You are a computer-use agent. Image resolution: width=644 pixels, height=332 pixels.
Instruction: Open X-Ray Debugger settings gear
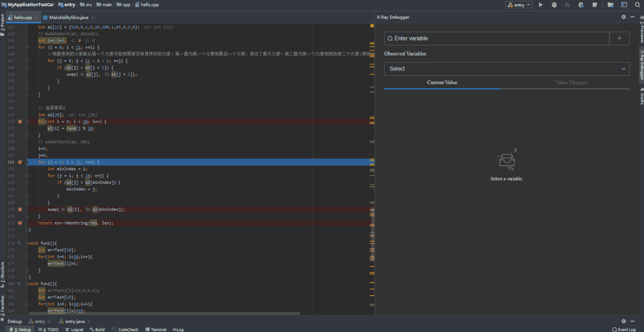coord(624,17)
